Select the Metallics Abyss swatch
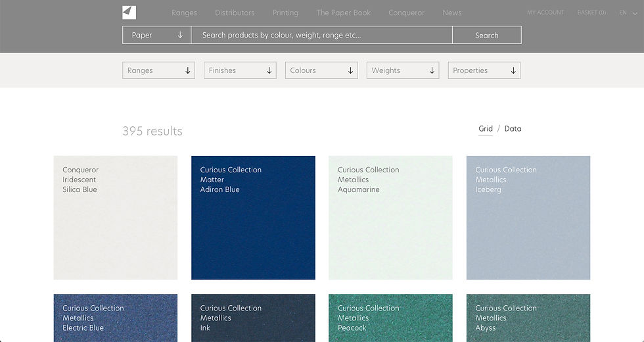This screenshot has height=342, width=644. [528, 318]
